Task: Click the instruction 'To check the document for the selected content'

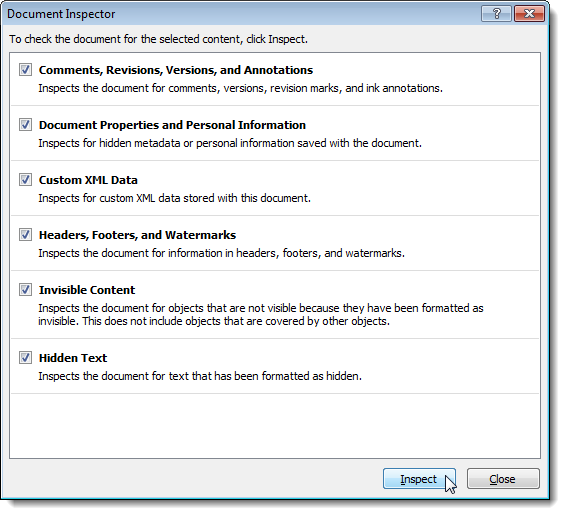Action: pyautogui.click(x=159, y=39)
